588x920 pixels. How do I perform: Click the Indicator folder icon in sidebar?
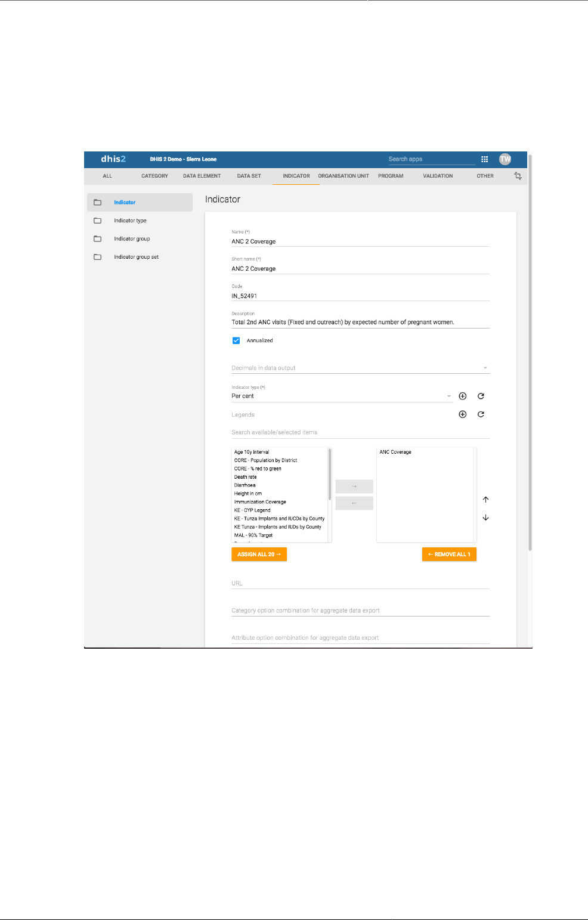(98, 202)
